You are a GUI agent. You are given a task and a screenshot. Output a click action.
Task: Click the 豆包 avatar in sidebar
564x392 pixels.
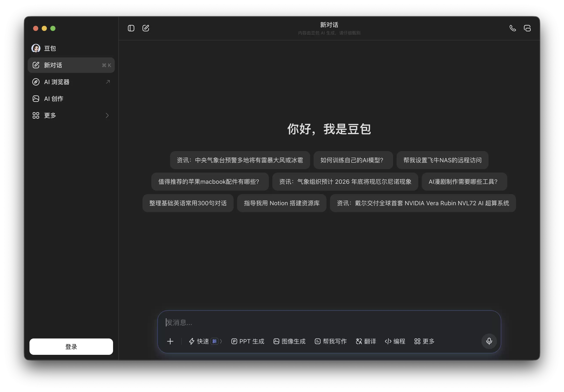tap(36, 48)
